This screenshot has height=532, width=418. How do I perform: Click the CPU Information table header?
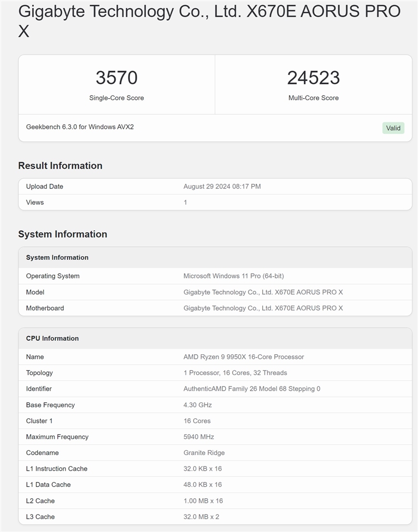[52, 338]
